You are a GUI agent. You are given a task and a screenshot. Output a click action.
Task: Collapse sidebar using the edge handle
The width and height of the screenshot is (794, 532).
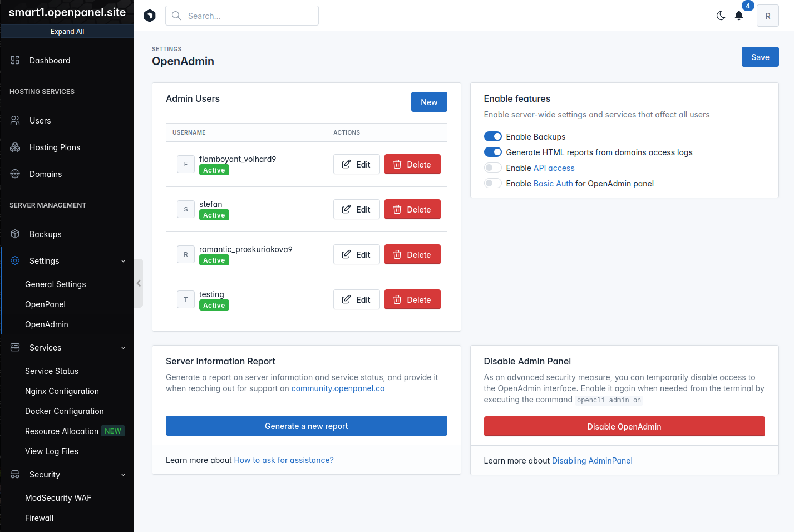click(x=139, y=283)
